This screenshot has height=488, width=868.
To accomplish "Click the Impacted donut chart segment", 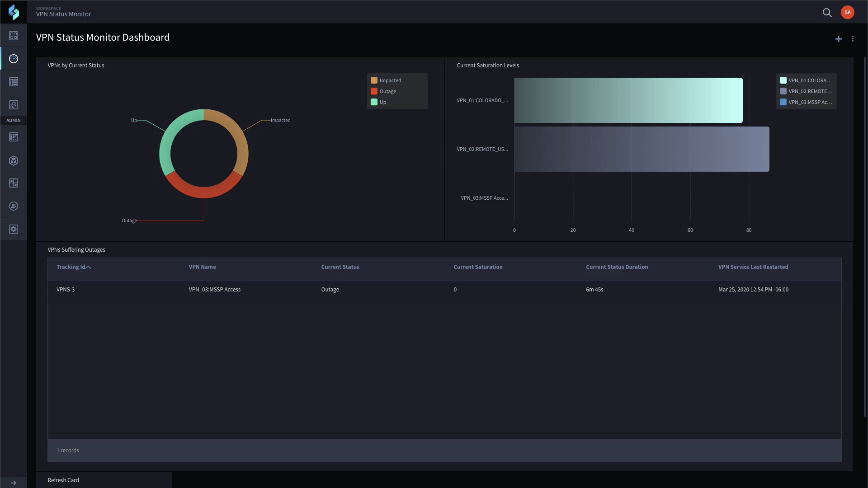I will coord(239,134).
